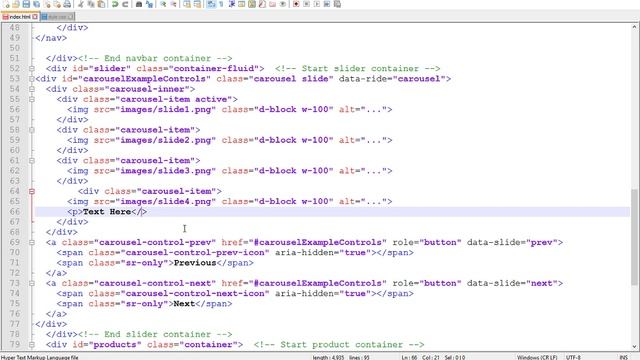Click the Zoom Out toolbar icon
640x360 pixels.
click(x=173, y=4)
